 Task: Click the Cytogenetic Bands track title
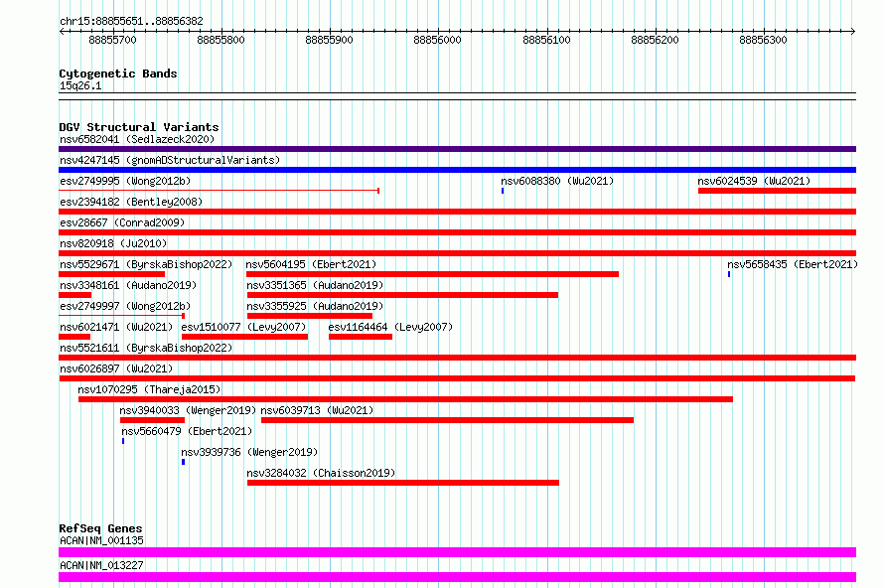coord(118,73)
